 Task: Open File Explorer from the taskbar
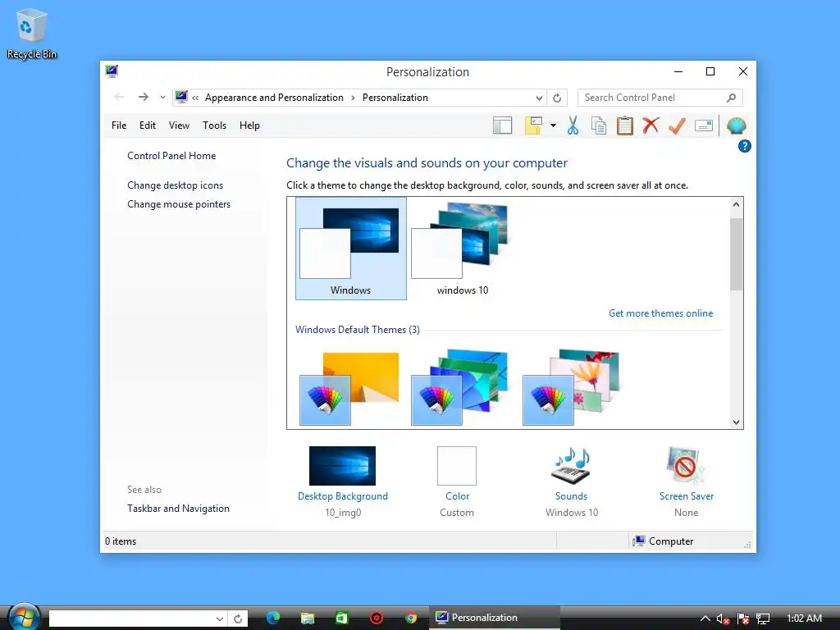308,618
